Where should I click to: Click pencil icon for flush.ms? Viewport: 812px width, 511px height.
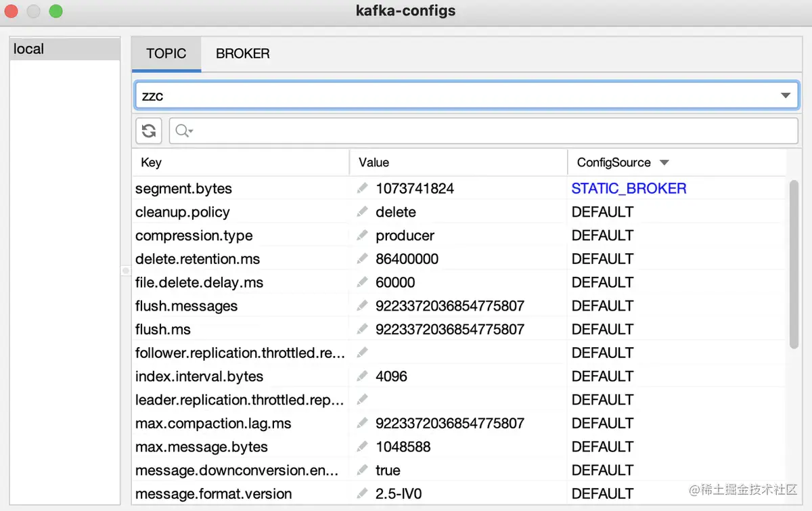point(363,329)
